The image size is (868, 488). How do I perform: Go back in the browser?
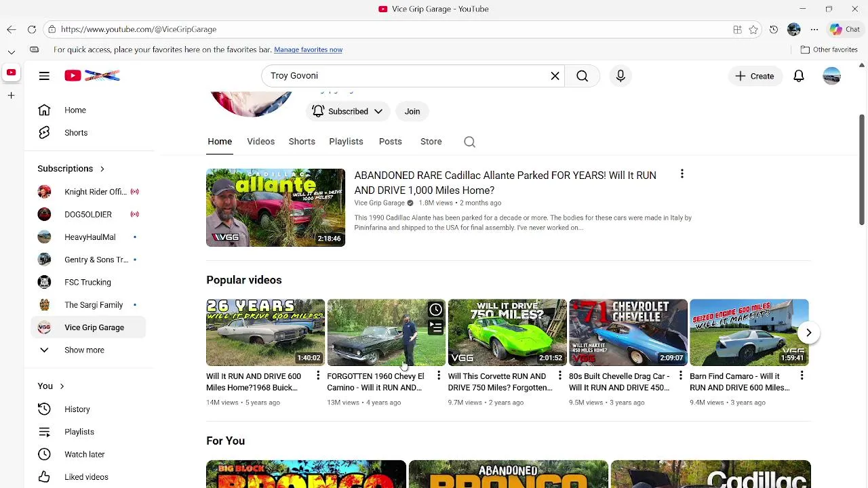point(12,30)
